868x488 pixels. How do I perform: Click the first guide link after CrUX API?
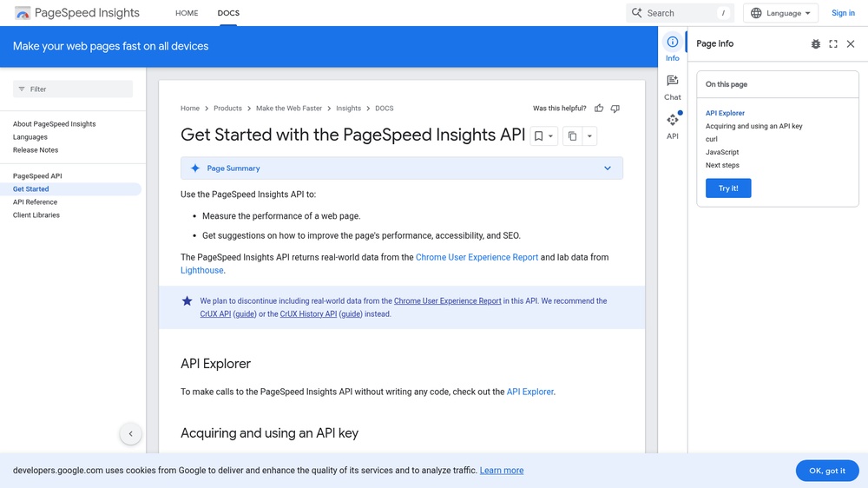[x=245, y=313]
